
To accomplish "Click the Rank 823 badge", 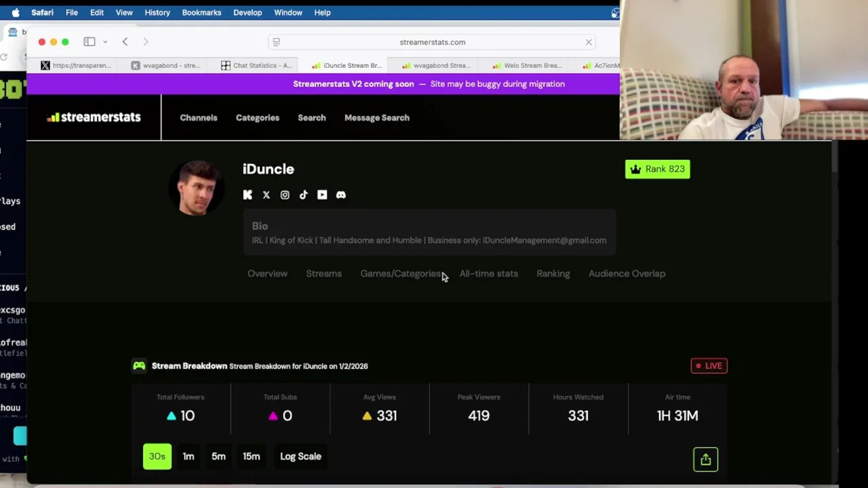I will (657, 169).
